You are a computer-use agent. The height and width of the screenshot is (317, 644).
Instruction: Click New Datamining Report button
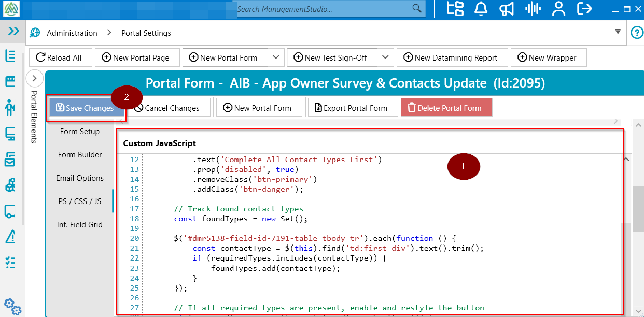click(x=451, y=57)
